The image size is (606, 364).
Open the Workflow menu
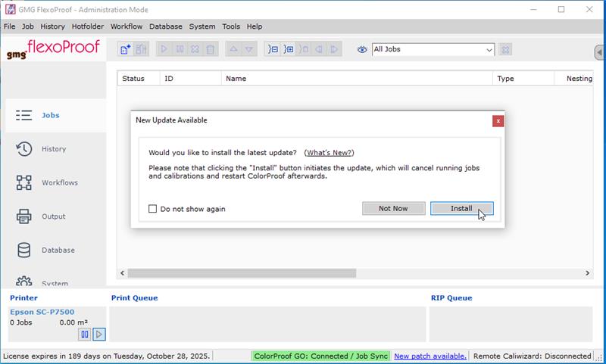click(x=127, y=26)
